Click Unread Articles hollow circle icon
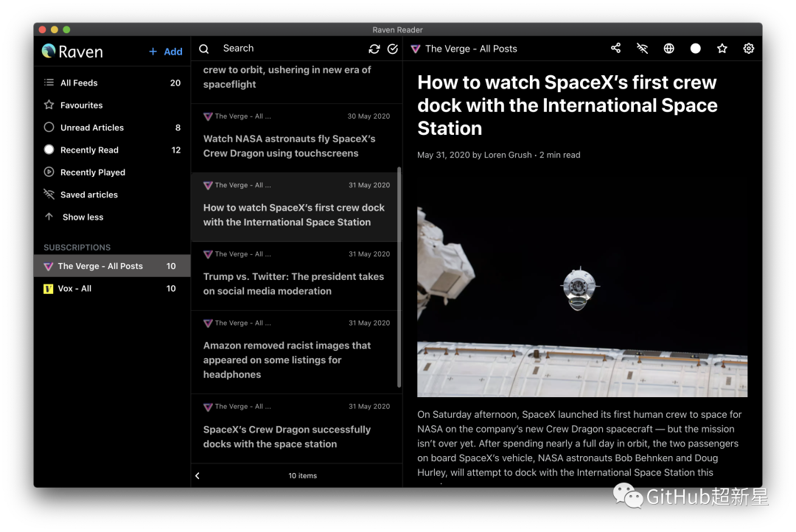This screenshot has width=796, height=532. 49,127
